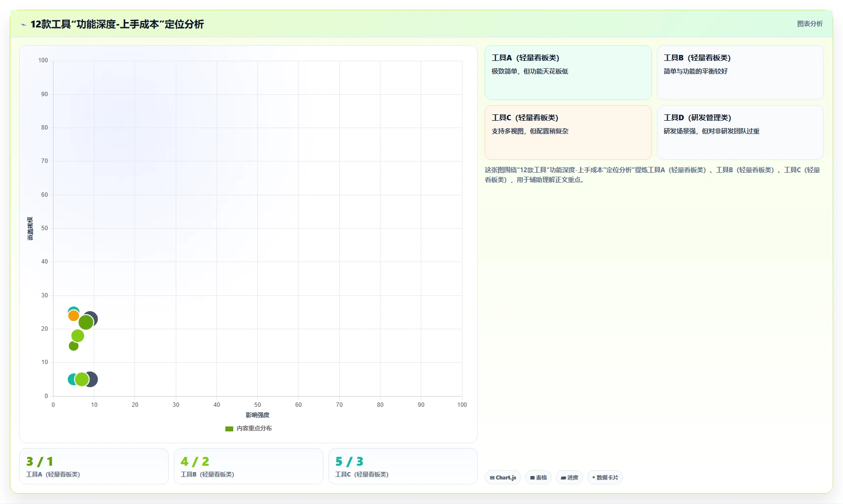843x504 pixels.
Task: Open the 工具A (轻量看板类) info card
Action: [x=568, y=73]
